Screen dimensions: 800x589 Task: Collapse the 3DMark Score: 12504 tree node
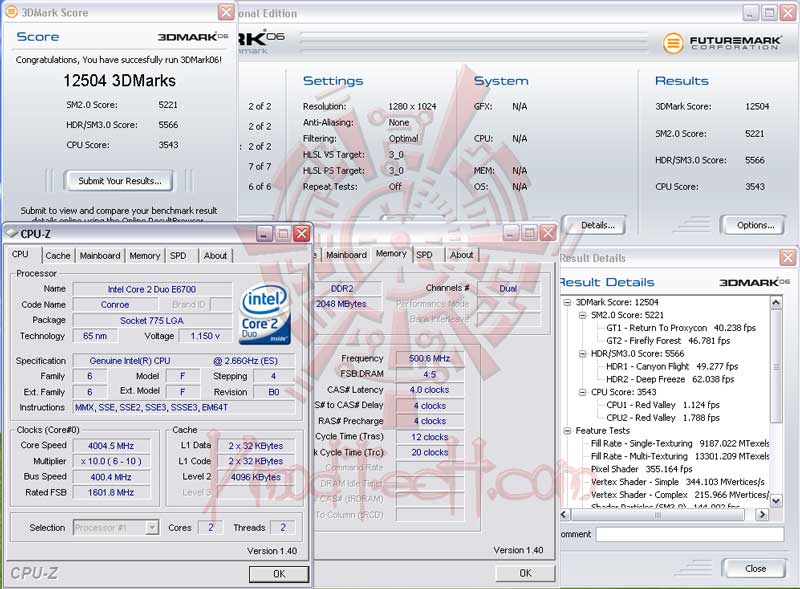pos(567,302)
